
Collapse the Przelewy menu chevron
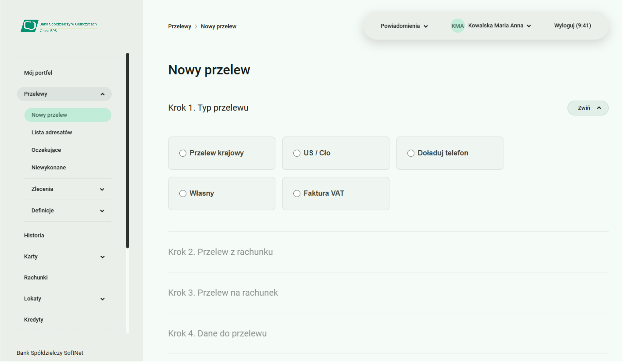click(102, 94)
